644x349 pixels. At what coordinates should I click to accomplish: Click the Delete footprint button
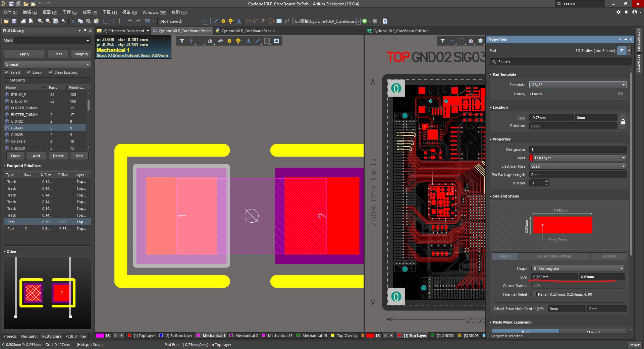(58, 156)
